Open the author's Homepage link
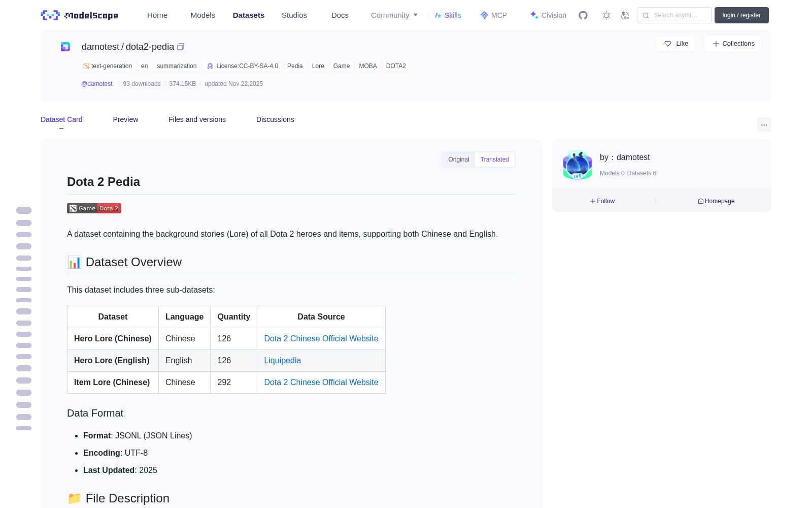 pos(716,201)
